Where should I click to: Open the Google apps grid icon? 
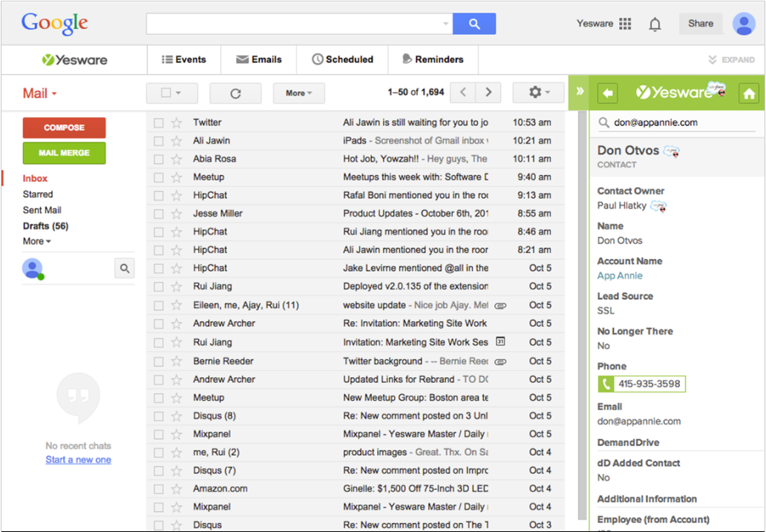tap(625, 24)
